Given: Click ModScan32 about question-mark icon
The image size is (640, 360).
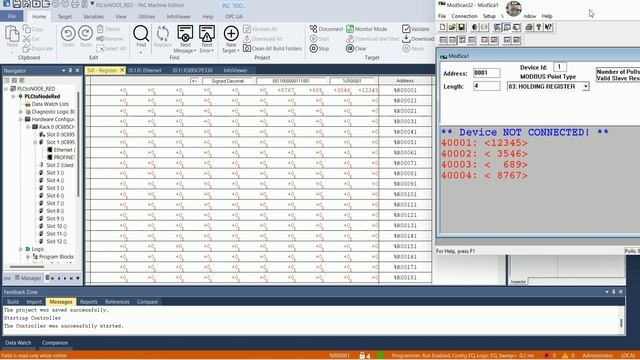Looking at the screenshot, I should click(x=538, y=27).
